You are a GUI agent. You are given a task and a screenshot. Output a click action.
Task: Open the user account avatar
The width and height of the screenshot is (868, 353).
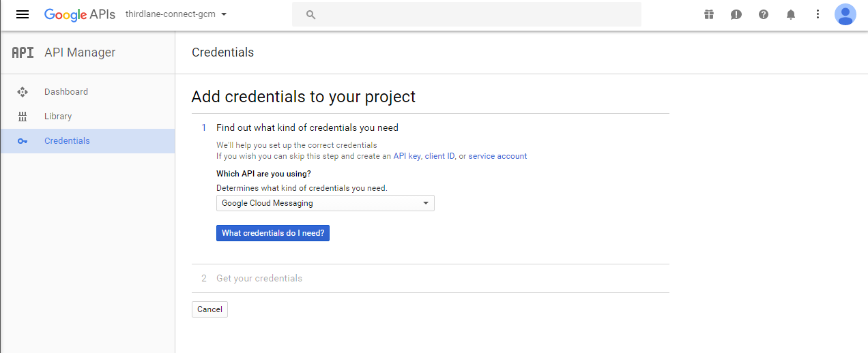(845, 14)
